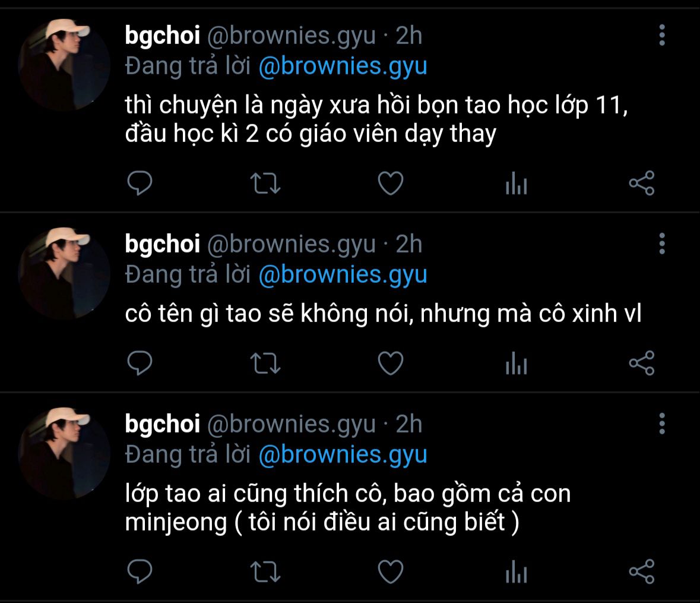Retweet the first tweet about lớp 11
Screen dimensions: 700x603
point(265,183)
